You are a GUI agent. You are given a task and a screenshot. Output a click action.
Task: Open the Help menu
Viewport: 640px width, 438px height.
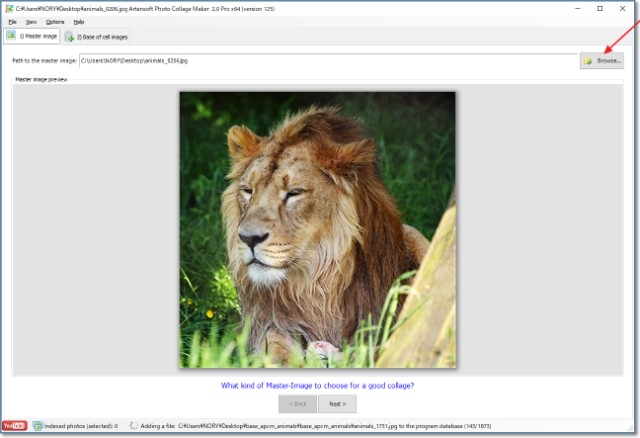tap(79, 21)
